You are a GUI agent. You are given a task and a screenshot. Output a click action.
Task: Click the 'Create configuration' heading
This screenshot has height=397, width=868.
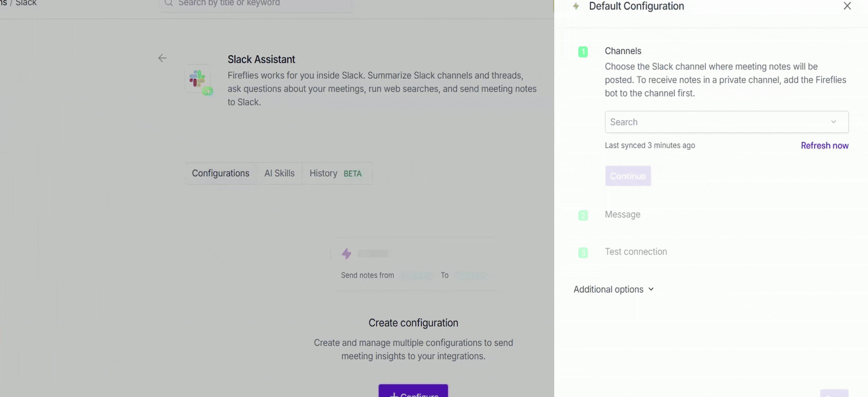413,323
